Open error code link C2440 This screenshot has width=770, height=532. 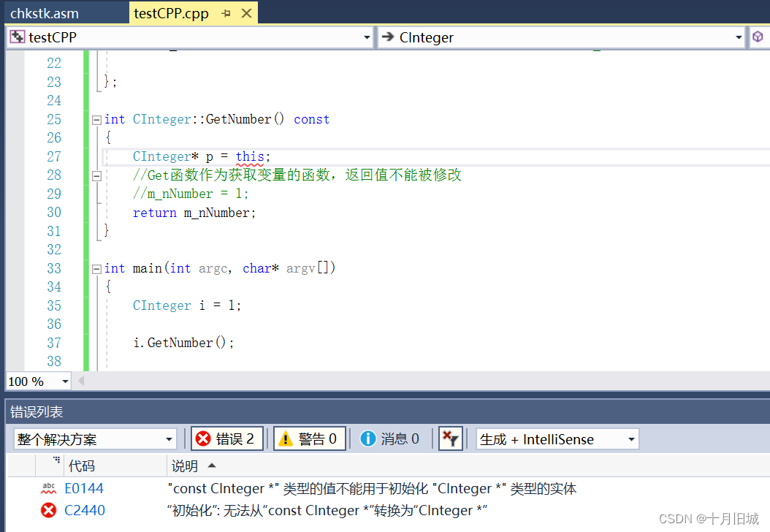[x=85, y=510]
